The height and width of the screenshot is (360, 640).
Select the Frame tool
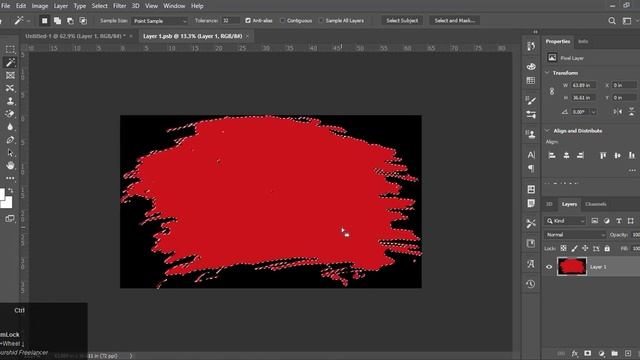[10, 76]
